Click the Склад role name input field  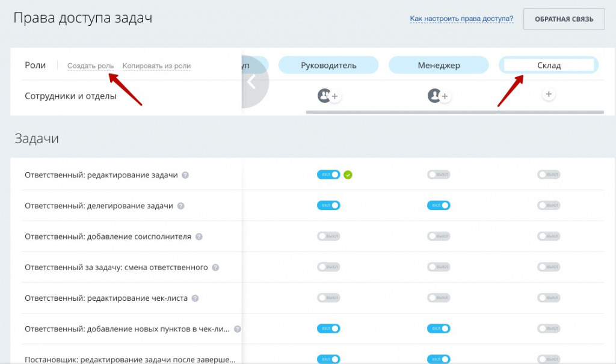tap(549, 65)
